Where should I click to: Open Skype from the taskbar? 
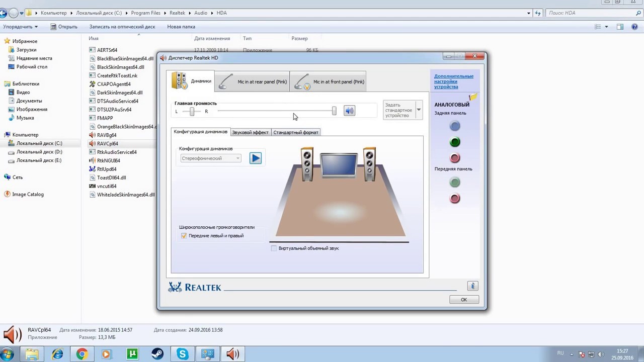[182, 354]
